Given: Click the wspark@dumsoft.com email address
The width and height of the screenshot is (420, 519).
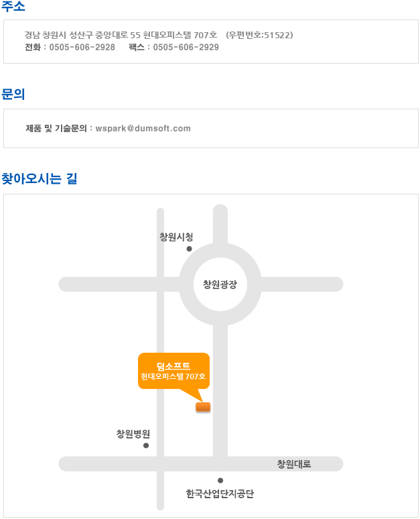Looking at the screenshot, I should tap(143, 129).
